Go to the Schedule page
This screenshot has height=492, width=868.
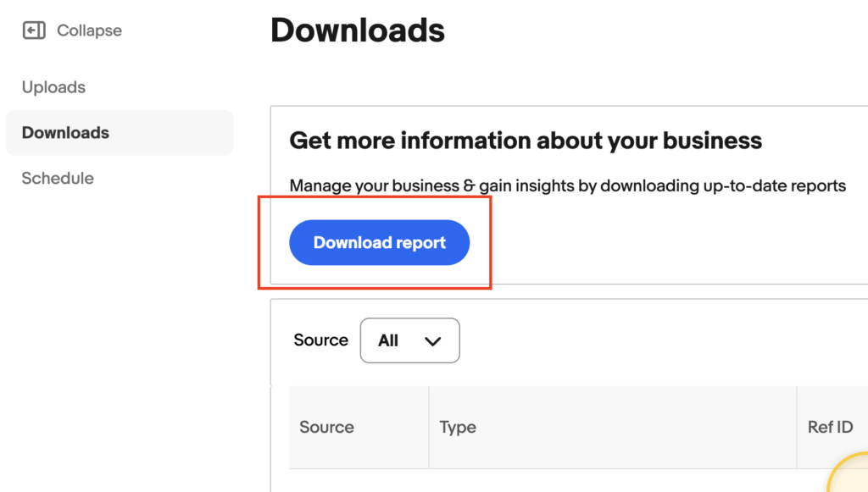click(x=58, y=179)
